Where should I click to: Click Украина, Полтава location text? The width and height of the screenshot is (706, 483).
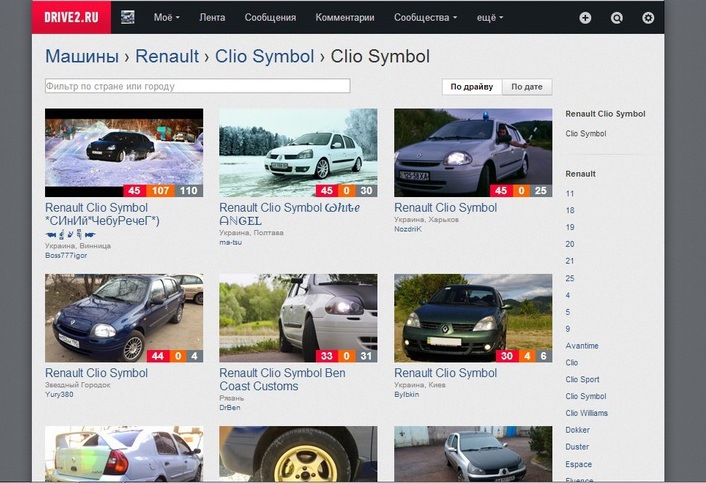[x=251, y=233]
